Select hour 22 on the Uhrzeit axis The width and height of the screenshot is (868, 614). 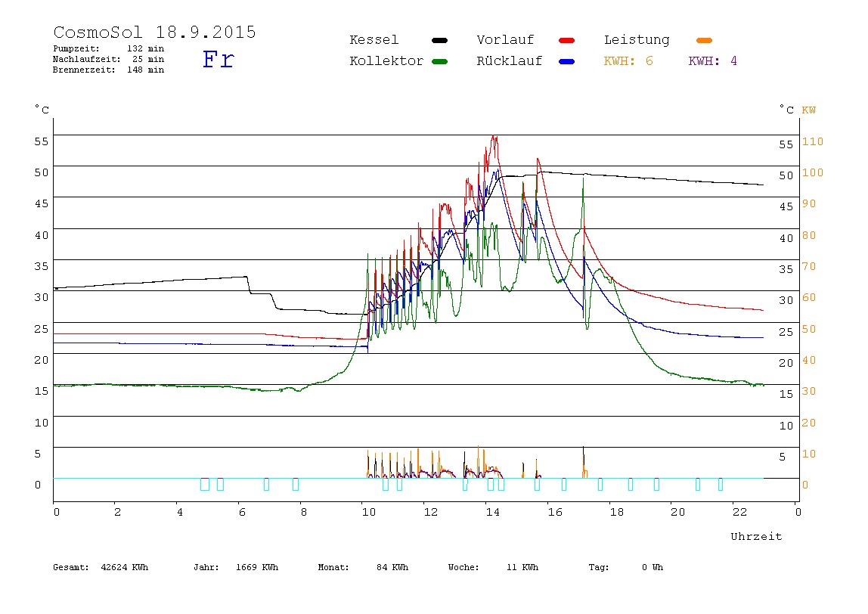(740, 512)
